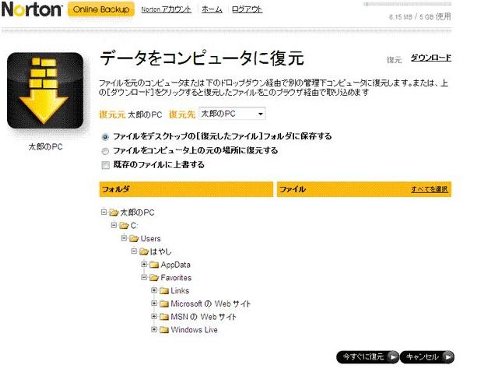The width and height of the screenshot is (480, 368).
Task: Click the C: folder icon
Action: (x=124, y=226)
